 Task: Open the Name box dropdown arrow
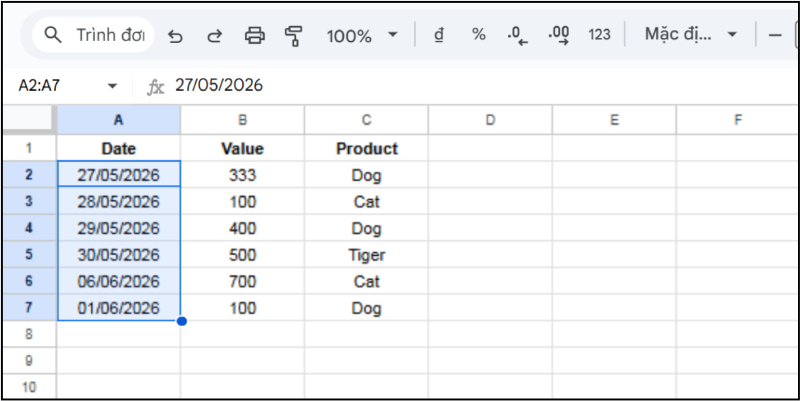(112, 86)
